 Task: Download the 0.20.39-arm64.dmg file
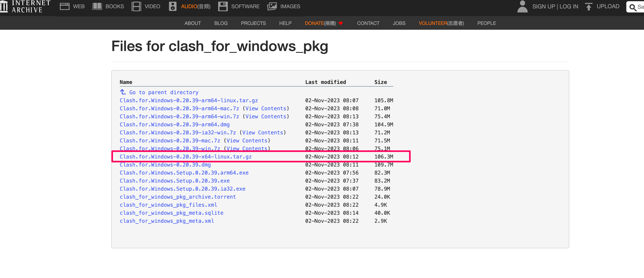175,125
